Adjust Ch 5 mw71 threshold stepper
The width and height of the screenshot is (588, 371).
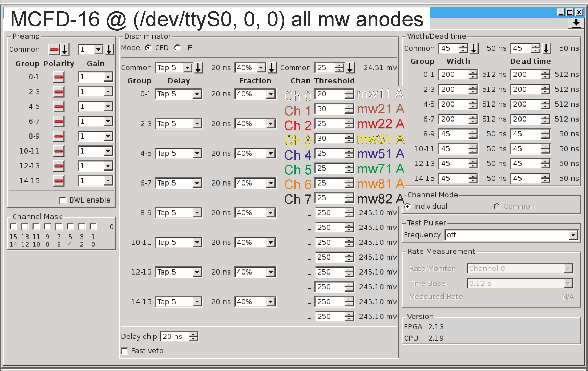[x=349, y=168]
